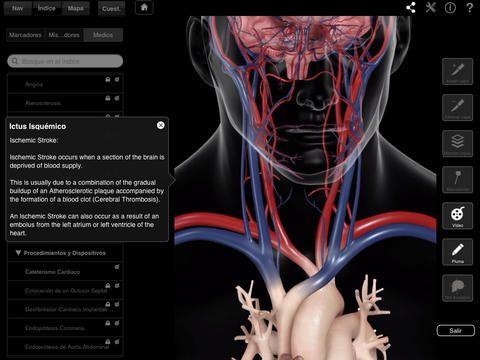Open Endoprótesis de Aorta Abdominal entry

pos(65,347)
